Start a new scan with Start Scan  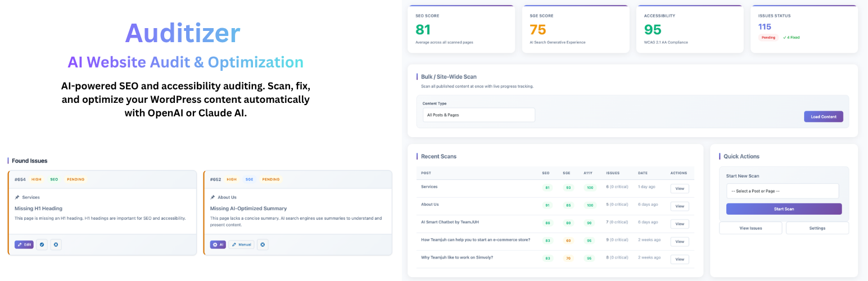click(x=784, y=209)
